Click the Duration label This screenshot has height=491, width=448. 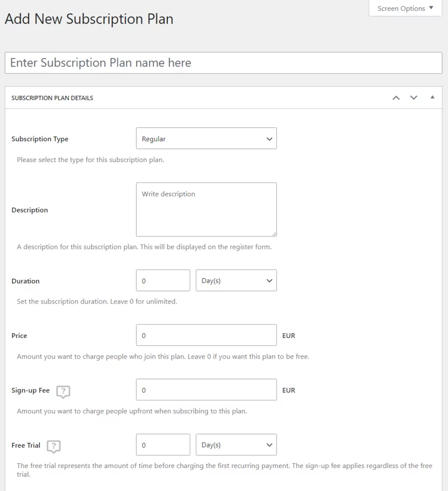[26, 281]
